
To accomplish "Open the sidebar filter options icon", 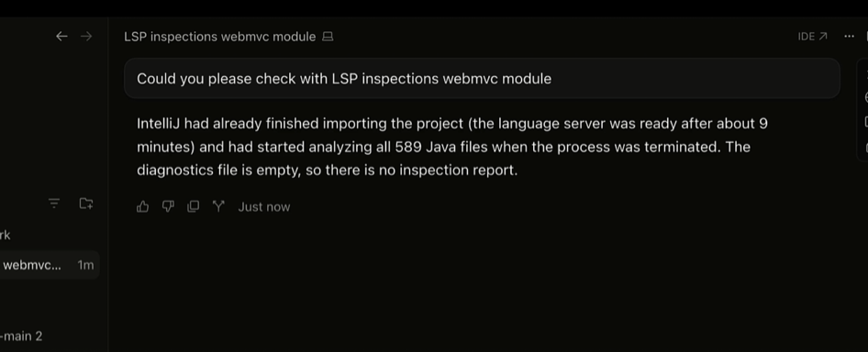I will click(54, 203).
